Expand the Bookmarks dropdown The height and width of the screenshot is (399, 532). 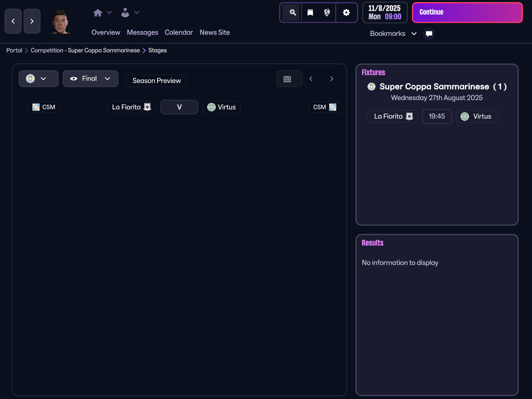pyautogui.click(x=393, y=34)
